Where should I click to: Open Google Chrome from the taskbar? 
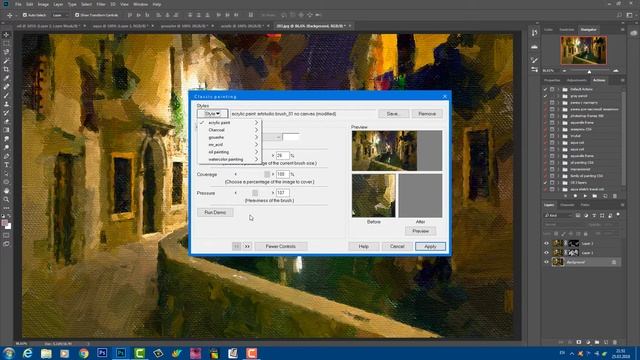pyautogui.click(x=83, y=353)
